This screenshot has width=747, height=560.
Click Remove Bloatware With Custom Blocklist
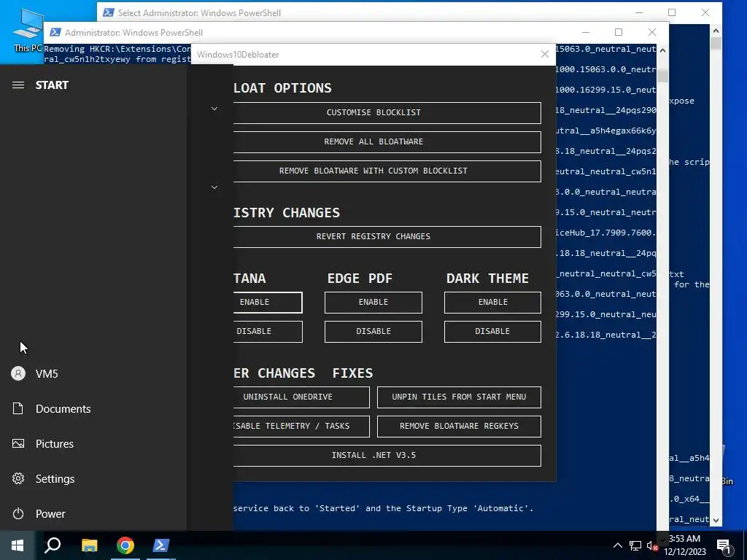[x=387, y=171]
